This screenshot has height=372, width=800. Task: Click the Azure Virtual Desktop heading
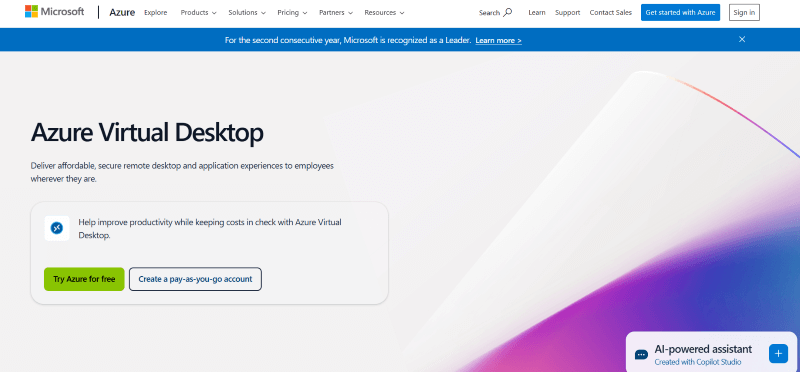coord(147,132)
